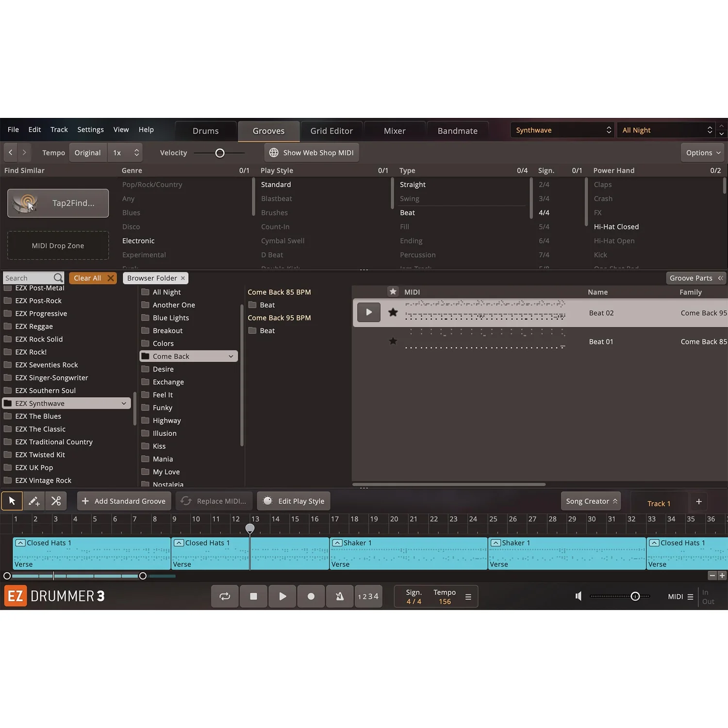Go forward with right arrow
The height and width of the screenshot is (728, 728).
pyautogui.click(x=24, y=152)
